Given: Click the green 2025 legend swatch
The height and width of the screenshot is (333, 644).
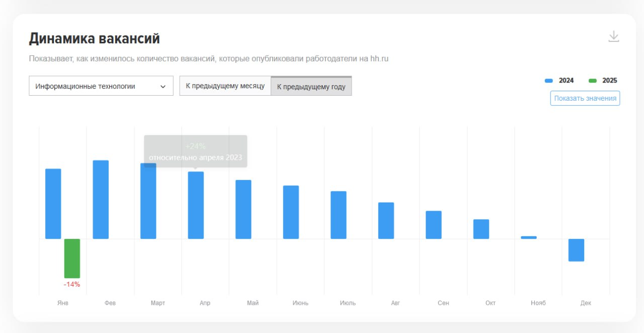Looking at the screenshot, I should (593, 81).
